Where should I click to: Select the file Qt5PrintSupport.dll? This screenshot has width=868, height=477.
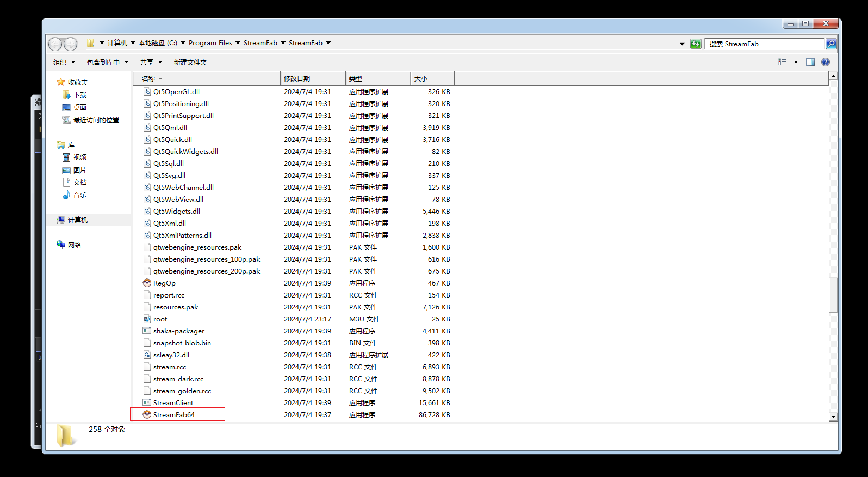tap(183, 115)
